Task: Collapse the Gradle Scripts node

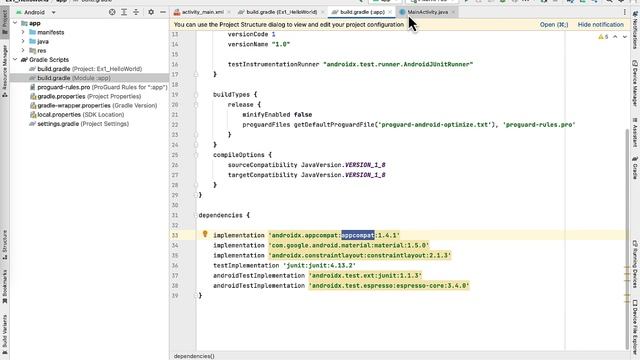Action: (16, 60)
